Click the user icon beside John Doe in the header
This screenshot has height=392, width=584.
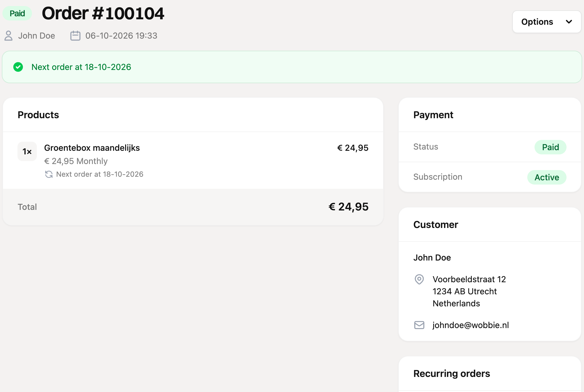(x=8, y=36)
